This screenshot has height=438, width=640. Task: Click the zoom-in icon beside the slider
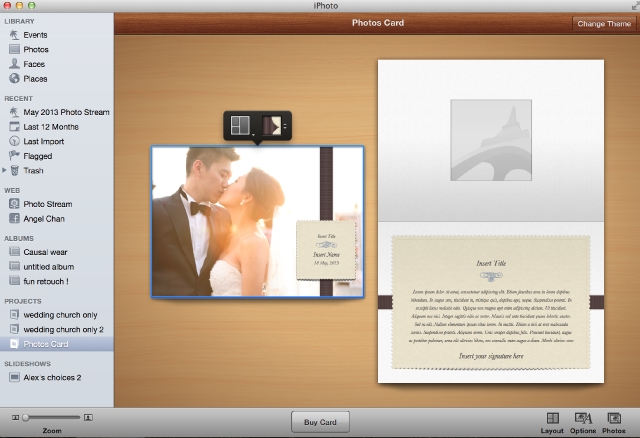pyautogui.click(x=88, y=416)
